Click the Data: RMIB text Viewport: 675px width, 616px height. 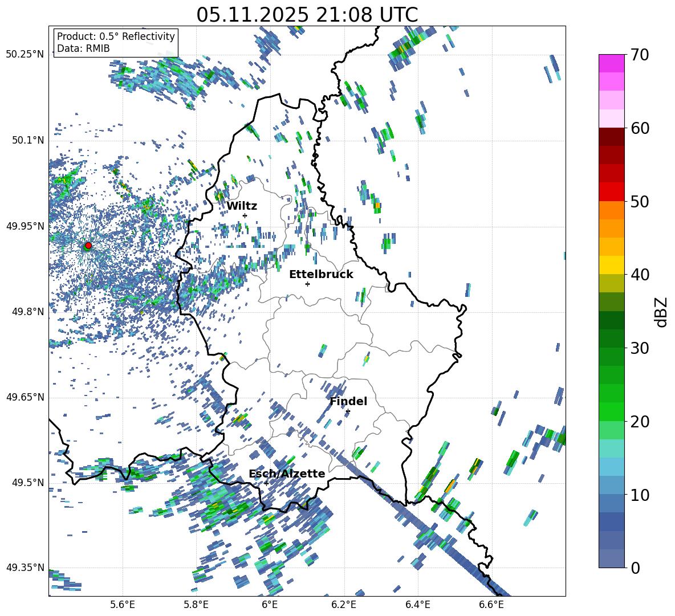pyautogui.click(x=83, y=48)
